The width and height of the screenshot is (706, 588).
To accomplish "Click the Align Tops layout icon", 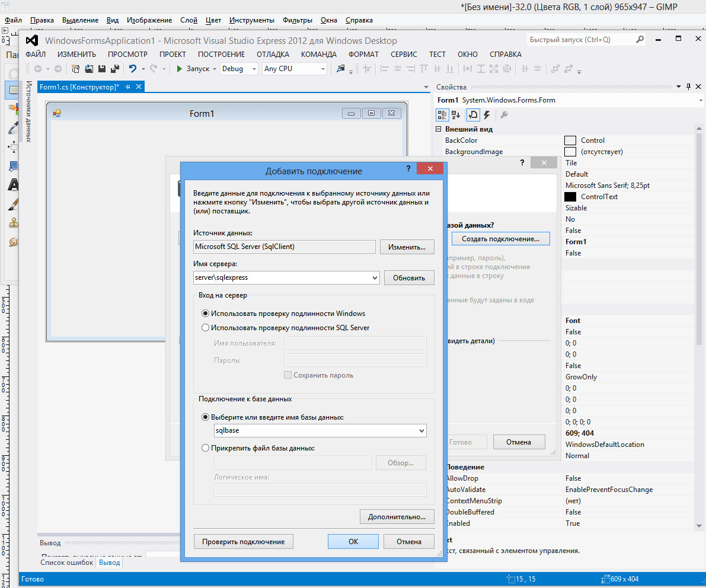I will pos(423,69).
